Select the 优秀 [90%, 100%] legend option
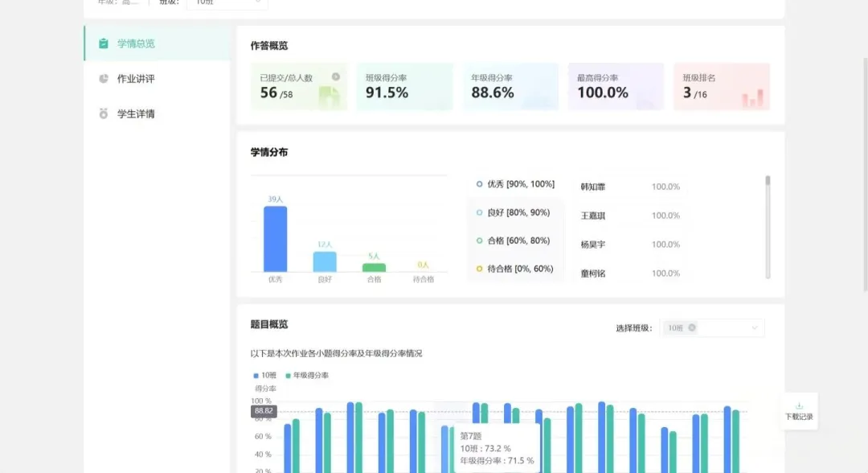 point(515,184)
